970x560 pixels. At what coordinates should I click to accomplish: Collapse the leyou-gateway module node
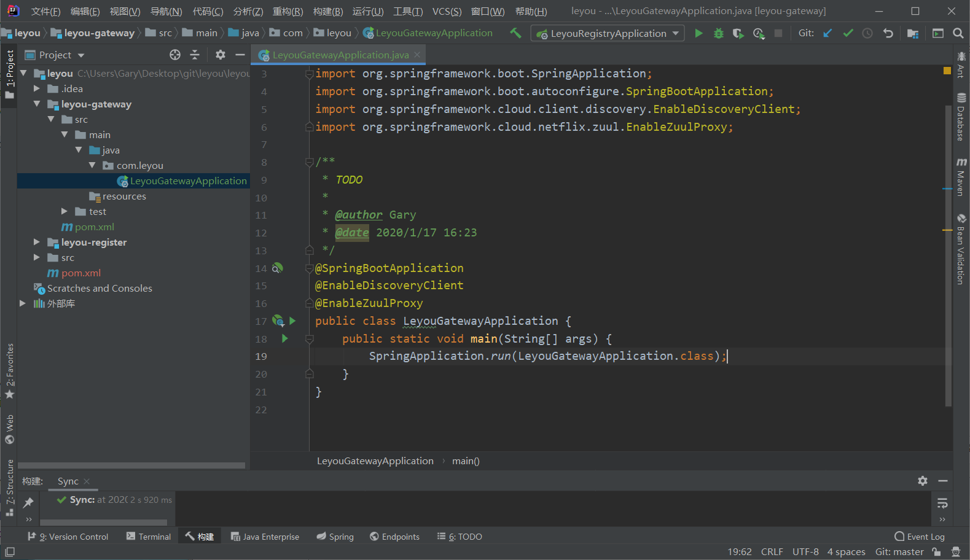tap(37, 104)
